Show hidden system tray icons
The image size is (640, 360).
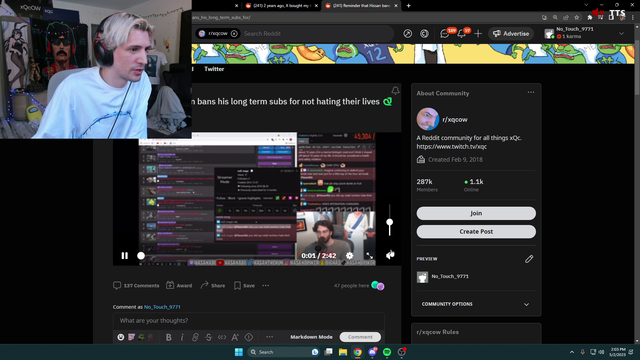click(x=572, y=352)
